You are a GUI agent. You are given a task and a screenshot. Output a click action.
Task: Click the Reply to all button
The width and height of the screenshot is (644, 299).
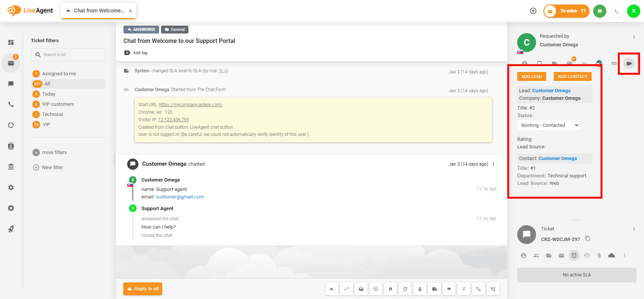coord(143,289)
